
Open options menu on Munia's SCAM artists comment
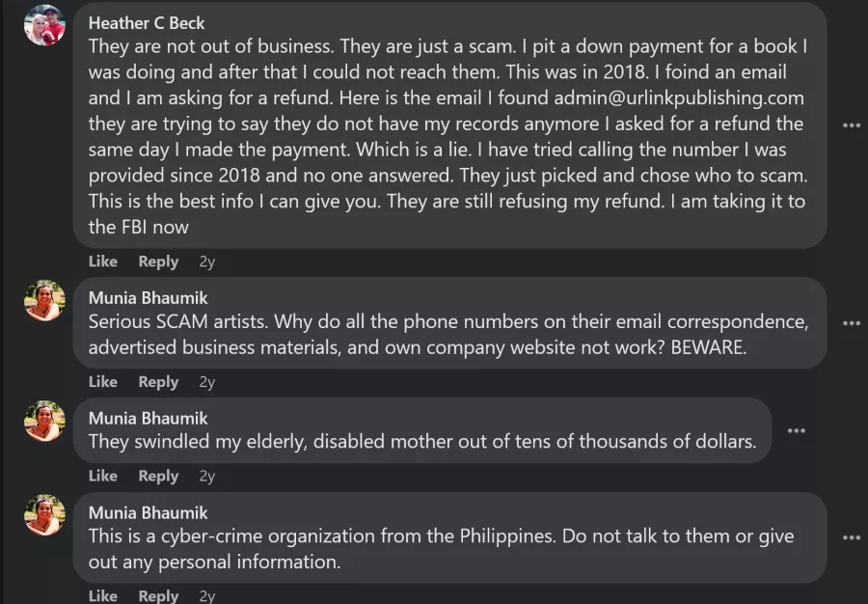click(851, 323)
